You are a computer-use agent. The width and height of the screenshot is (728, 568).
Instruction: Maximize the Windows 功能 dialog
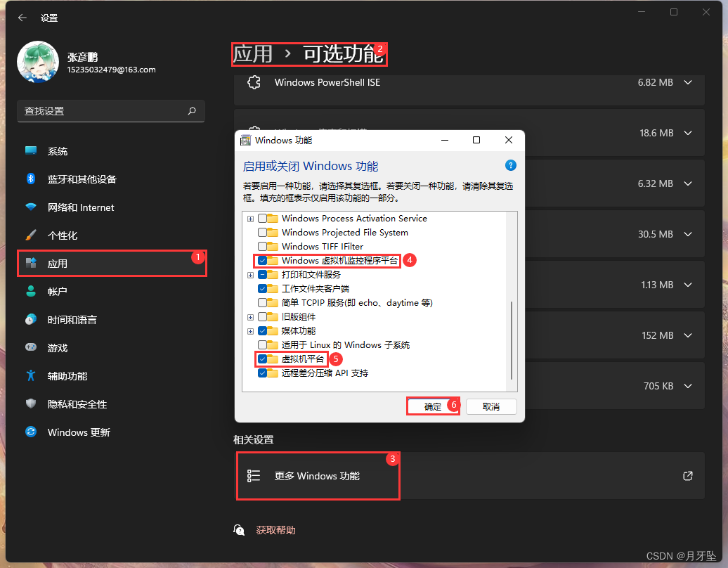click(476, 141)
